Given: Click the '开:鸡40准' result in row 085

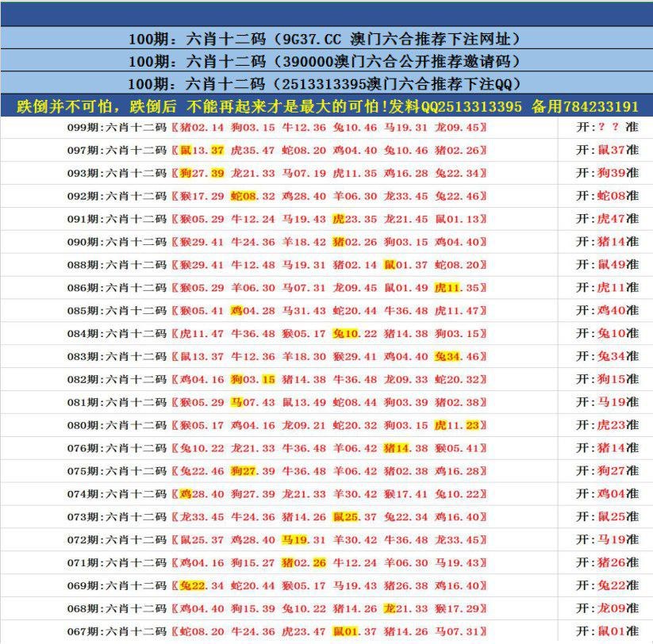Looking at the screenshot, I should point(607,311).
